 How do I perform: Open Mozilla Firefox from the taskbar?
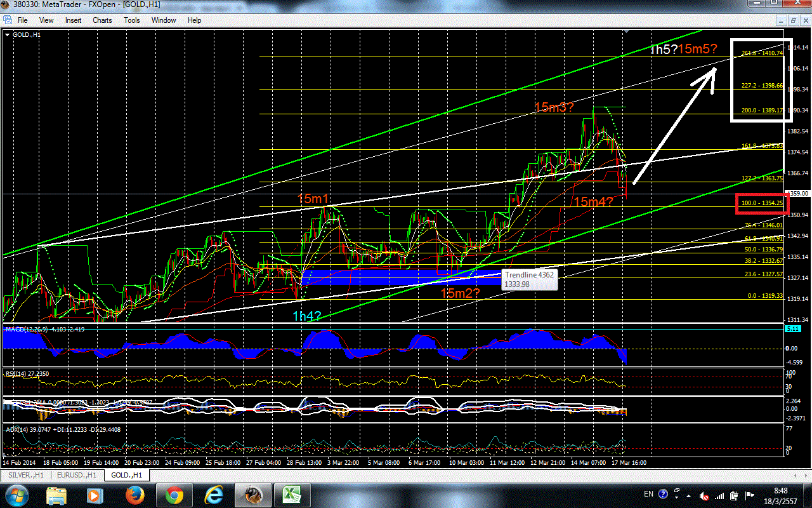click(x=134, y=495)
